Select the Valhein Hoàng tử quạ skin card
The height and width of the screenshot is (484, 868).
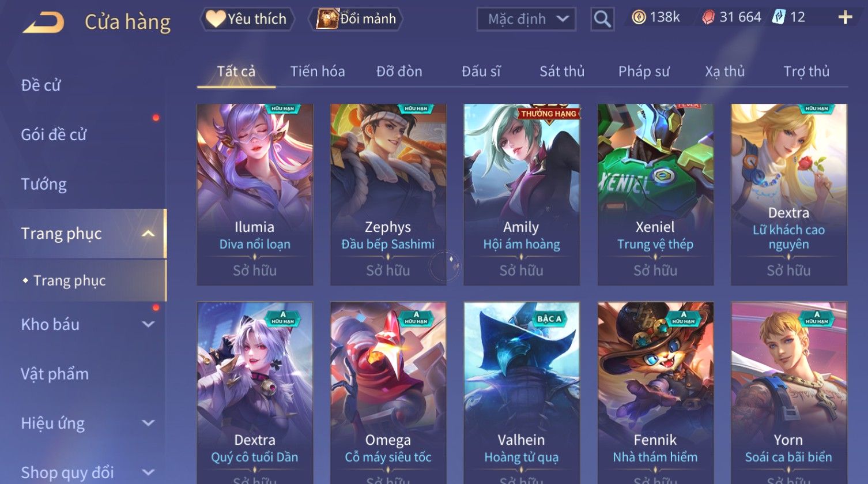tap(522, 393)
